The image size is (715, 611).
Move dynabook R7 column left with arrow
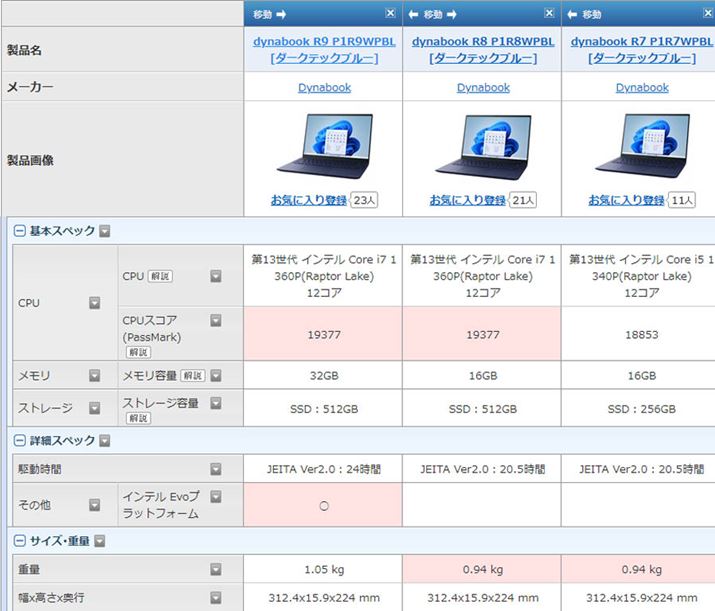pyautogui.click(x=572, y=14)
